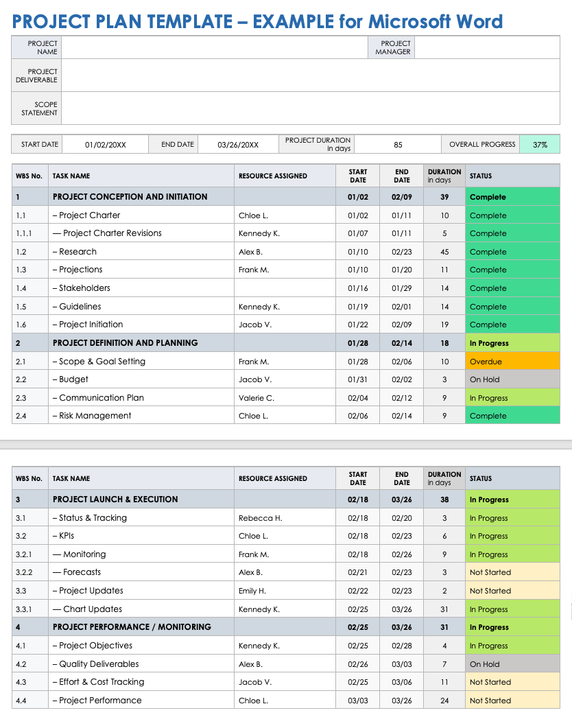Select the orange Overdue status cell
572x728 pixels.
[512, 362]
